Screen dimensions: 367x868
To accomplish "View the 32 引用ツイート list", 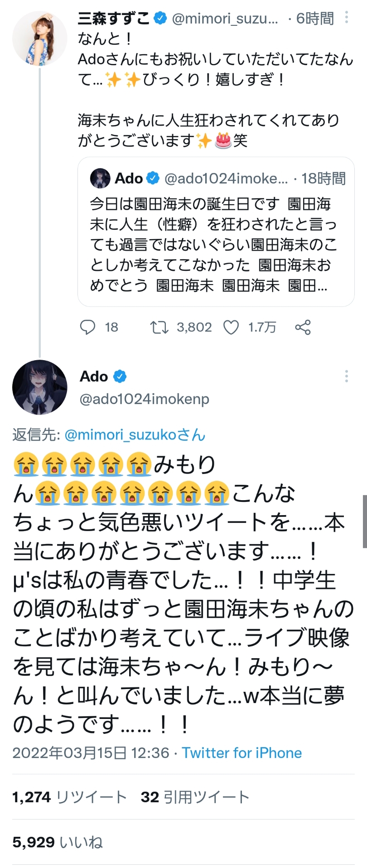I will point(195,797).
